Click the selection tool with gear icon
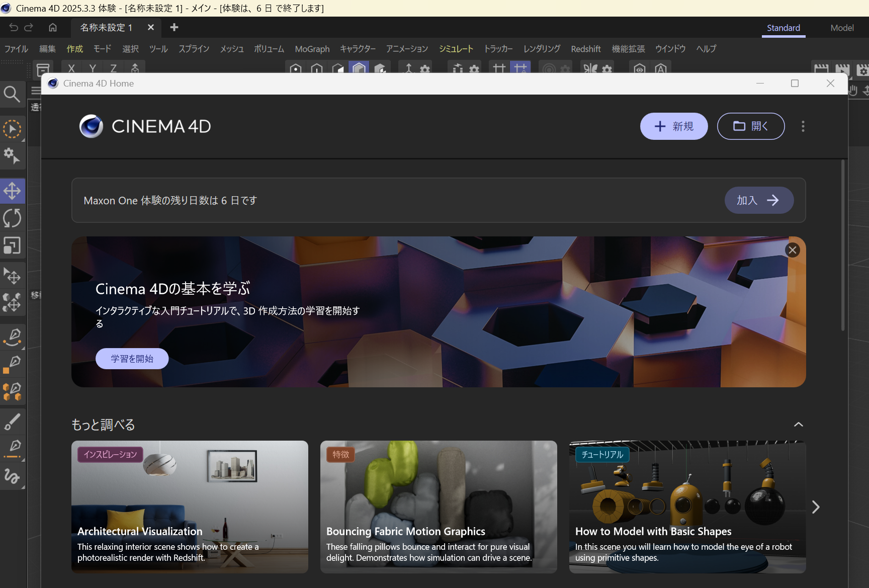 click(x=12, y=156)
